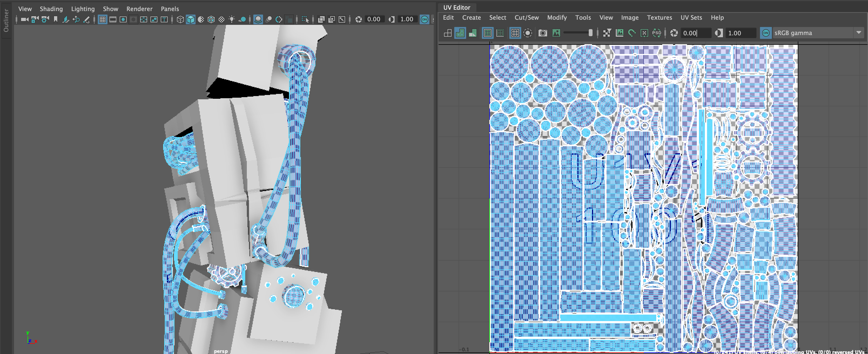This screenshot has height=354, width=868.
Task: Toggle the Isolate Select icon in viewport
Action: pyautogui.click(x=305, y=19)
